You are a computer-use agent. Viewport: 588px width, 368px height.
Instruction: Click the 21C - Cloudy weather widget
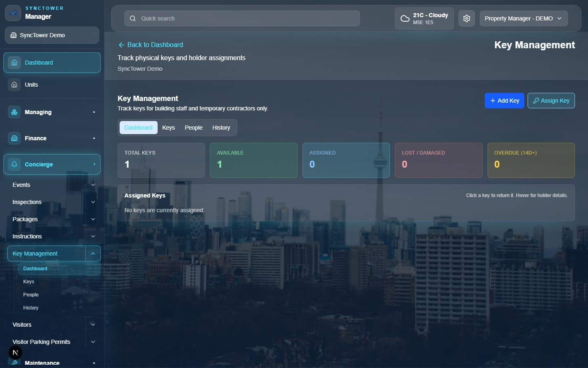click(x=424, y=18)
